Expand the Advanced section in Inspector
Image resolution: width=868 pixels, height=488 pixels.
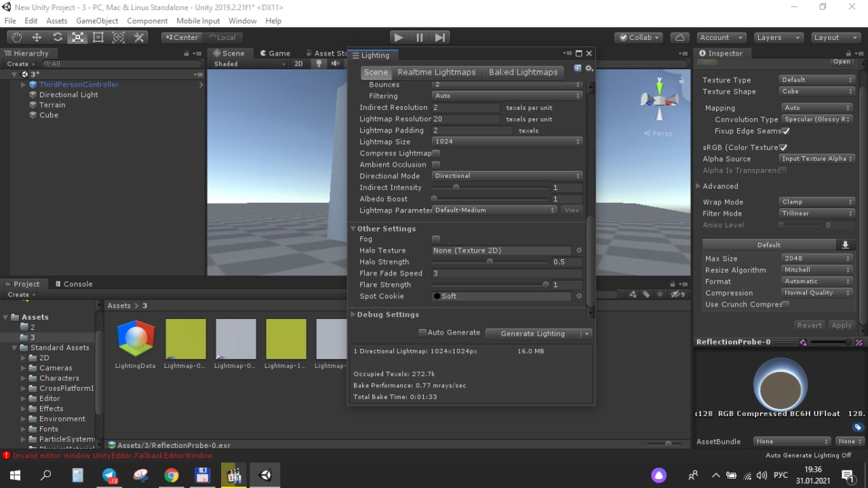coord(698,186)
